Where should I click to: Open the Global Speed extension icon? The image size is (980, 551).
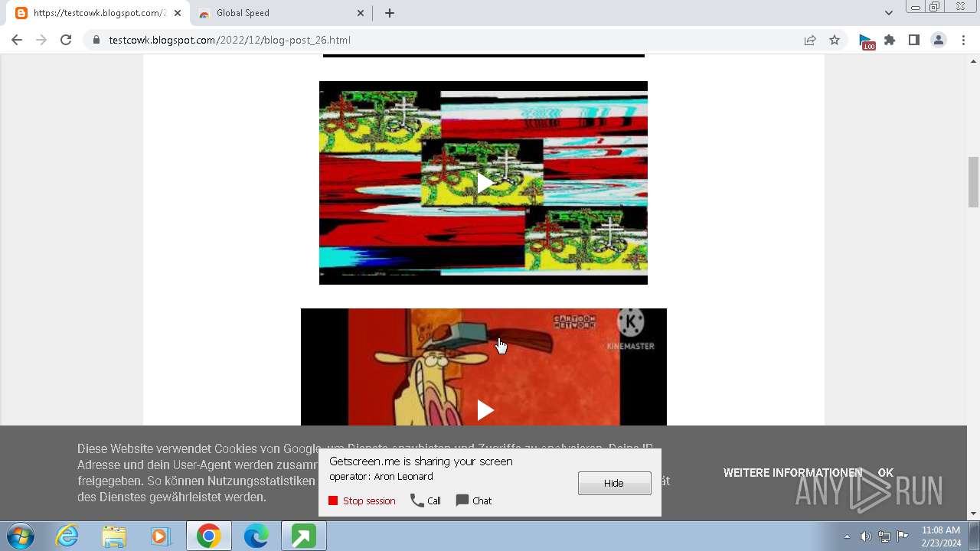coord(866,41)
